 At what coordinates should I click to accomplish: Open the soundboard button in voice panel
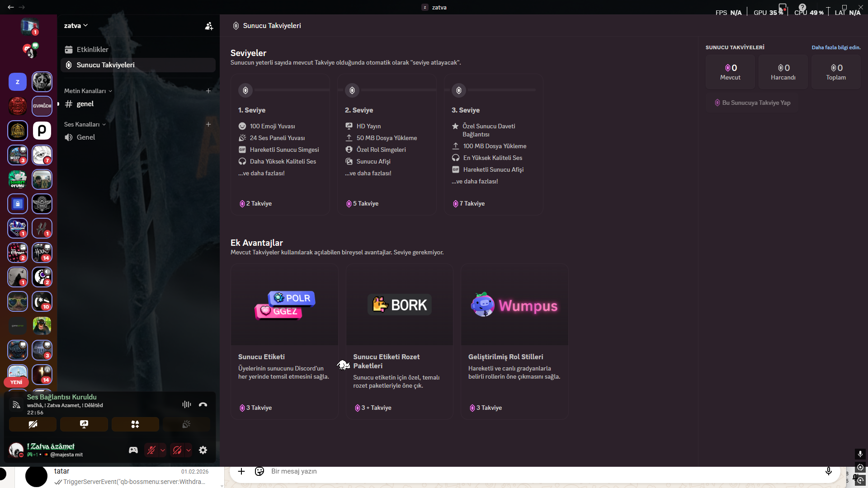tap(186, 424)
